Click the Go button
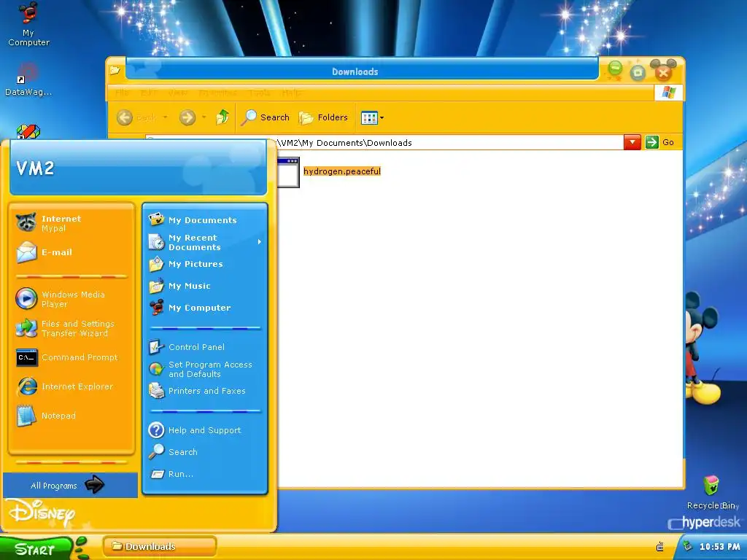The width and height of the screenshot is (747, 560). [659, 142]
